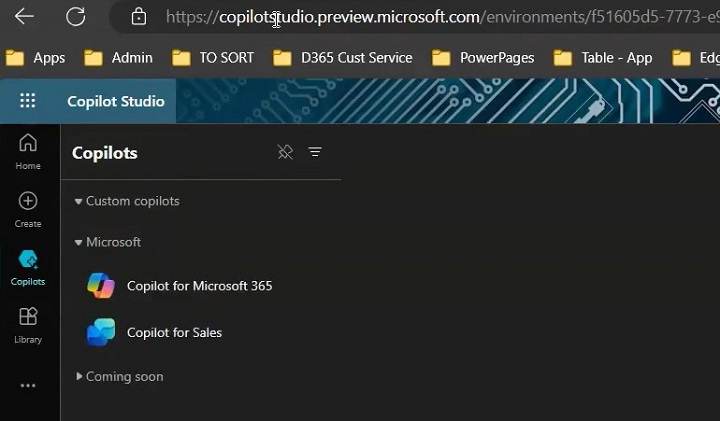Reload the page with refresh button

click(x=75, y=16)
